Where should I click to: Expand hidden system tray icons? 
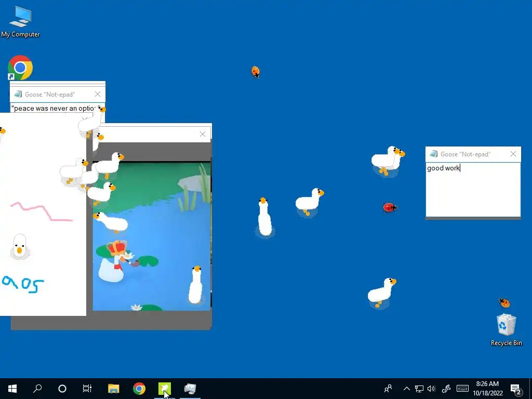point(406,389)
